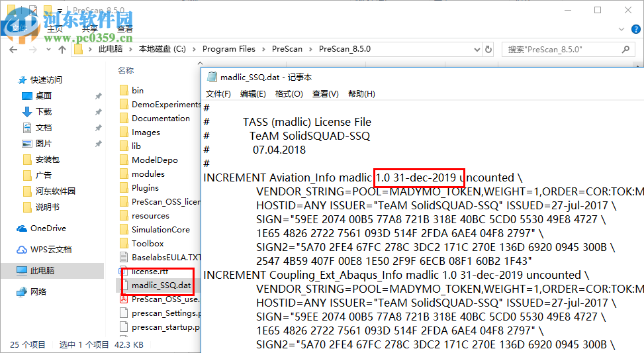
Task: Open the 共享 ribbon tab
Action: 89,28
